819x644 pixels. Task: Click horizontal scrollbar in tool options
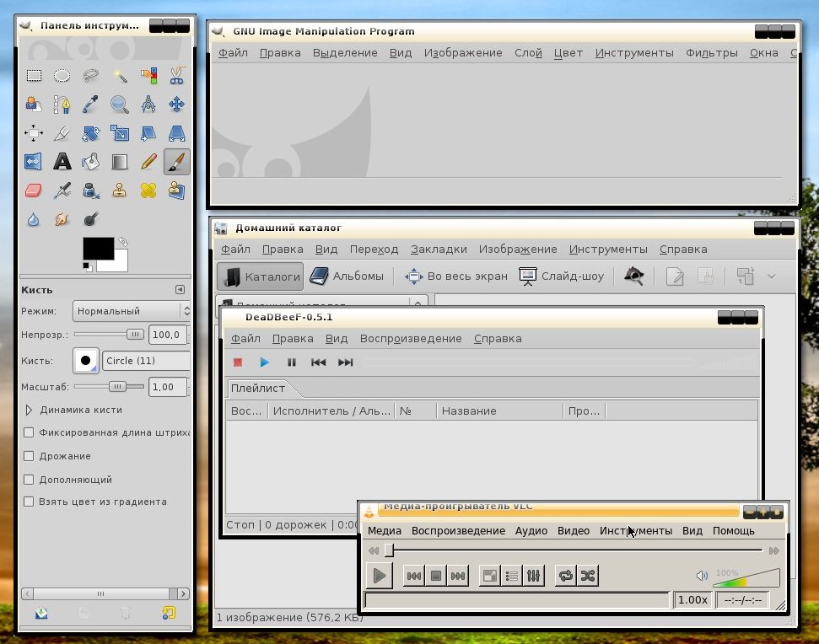(x=105, y=594)
